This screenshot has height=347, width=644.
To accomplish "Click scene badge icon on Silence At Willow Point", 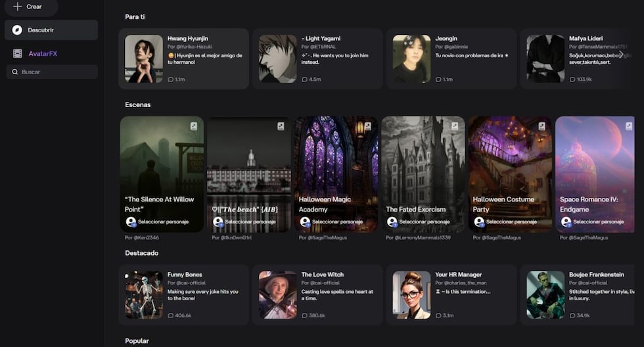I will 194,126.
